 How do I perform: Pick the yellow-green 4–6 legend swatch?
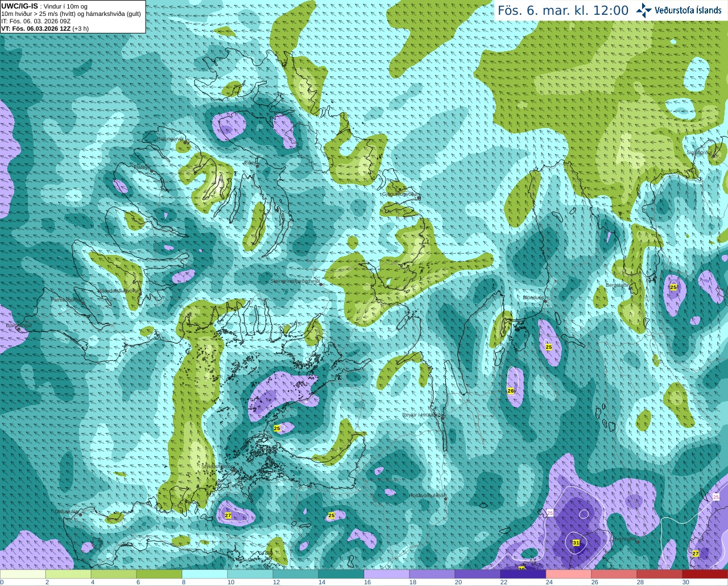click(114, 574)
